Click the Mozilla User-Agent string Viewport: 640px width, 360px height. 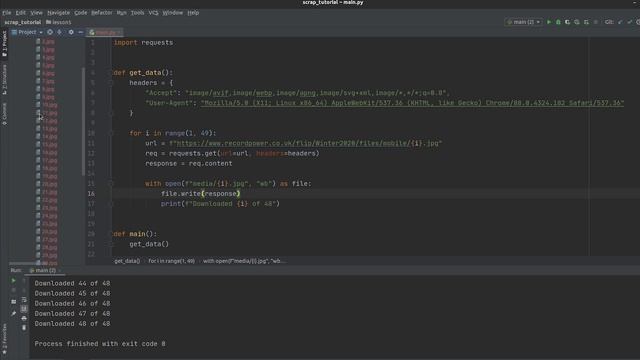[x=412, y=103]
